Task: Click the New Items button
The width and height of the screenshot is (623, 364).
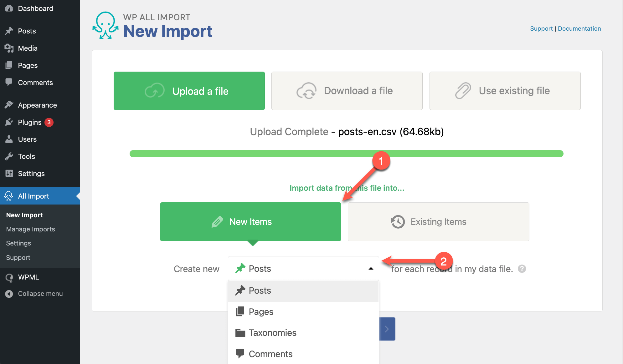Action: coord(251,221)
